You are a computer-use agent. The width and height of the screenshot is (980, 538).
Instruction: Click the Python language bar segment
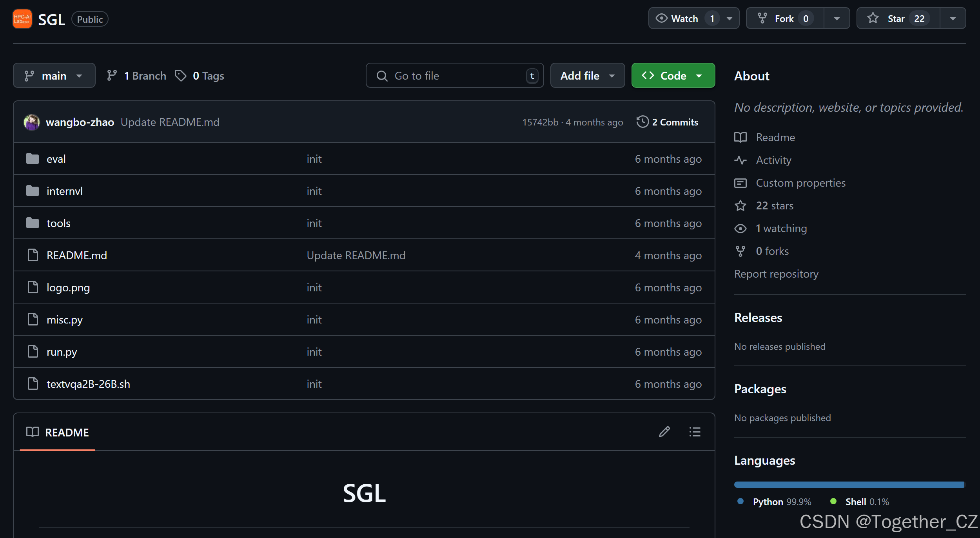click(849, 485)
